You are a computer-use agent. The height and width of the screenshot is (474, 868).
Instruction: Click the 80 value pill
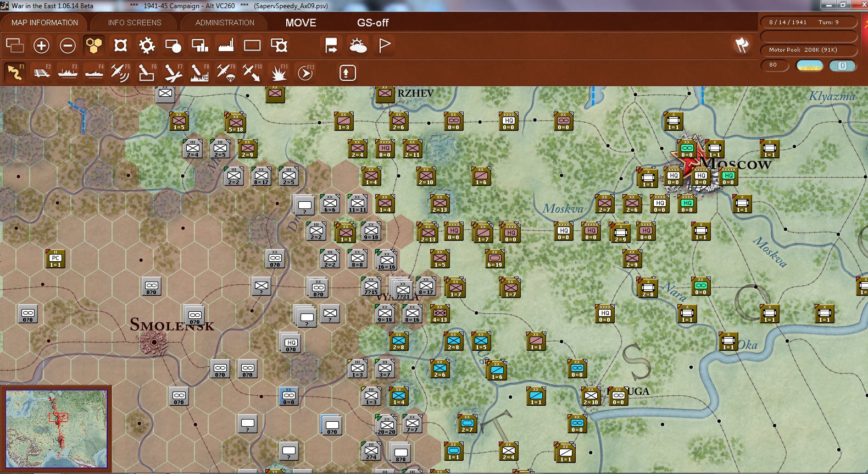(775, 65)
